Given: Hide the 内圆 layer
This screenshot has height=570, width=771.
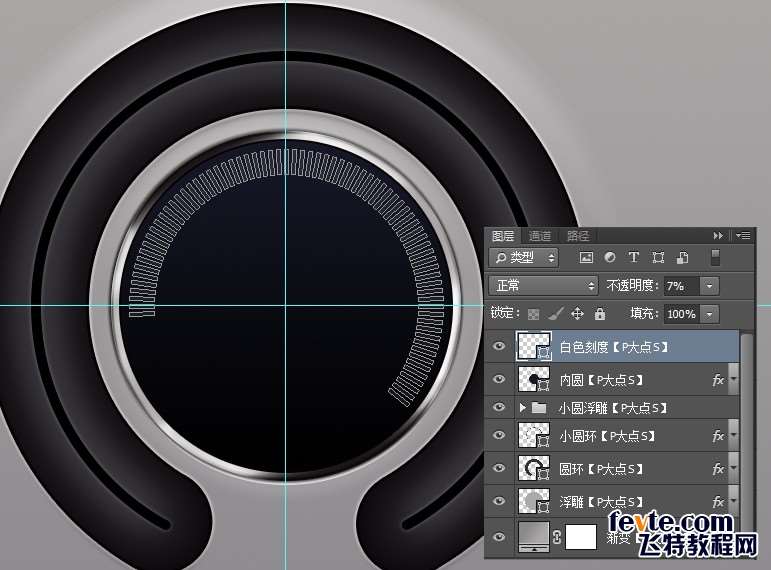Looking at the screenshot, I should (x=499, y=379).
